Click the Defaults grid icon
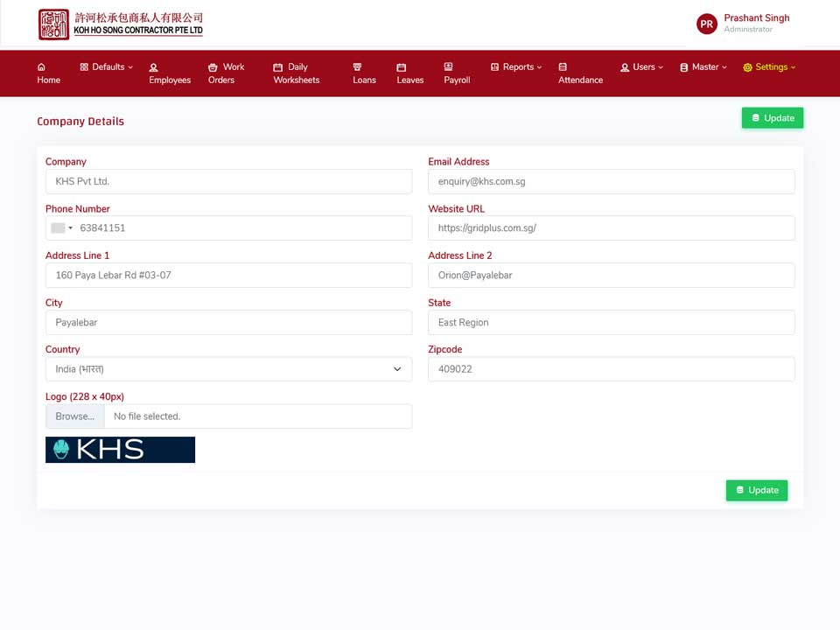 click(x=84, y=67)
